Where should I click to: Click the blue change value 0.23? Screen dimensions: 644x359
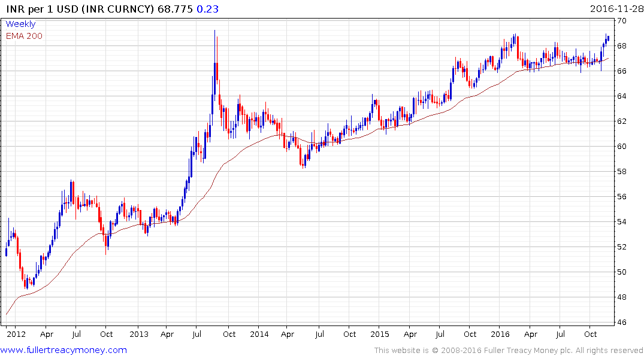click(207, 9)
